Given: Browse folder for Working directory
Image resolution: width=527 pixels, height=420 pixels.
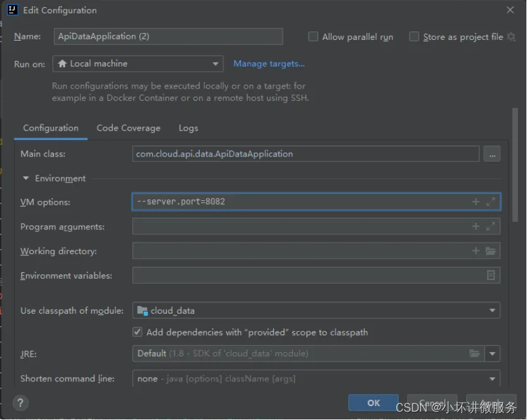Looking at the screenshot, I should pos(491,251).
